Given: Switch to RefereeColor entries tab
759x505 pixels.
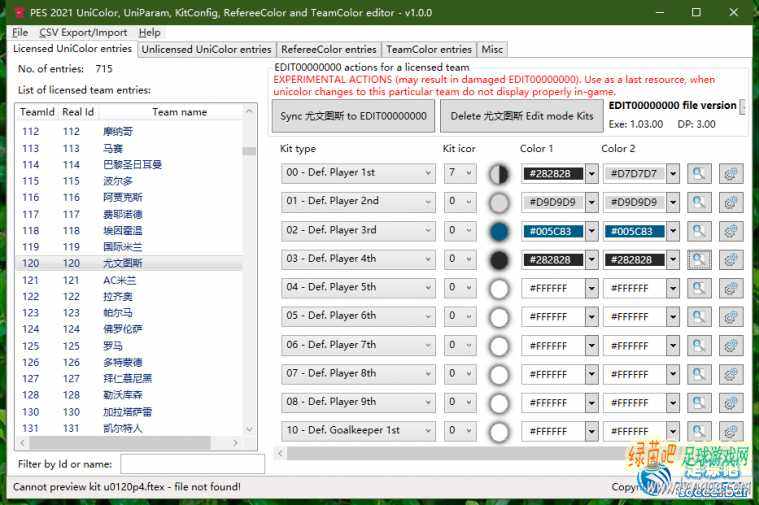Looking at the screenshot, I should (329, 49).
